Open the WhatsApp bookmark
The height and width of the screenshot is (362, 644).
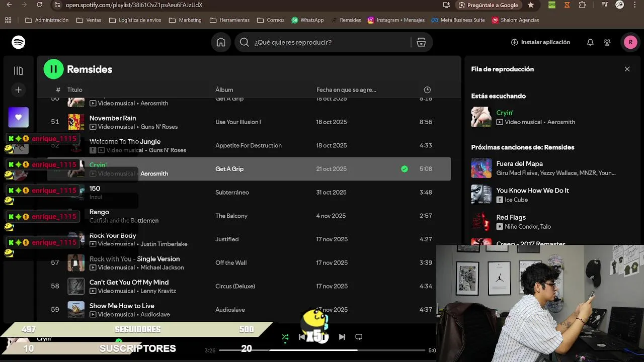pos(307,20)
